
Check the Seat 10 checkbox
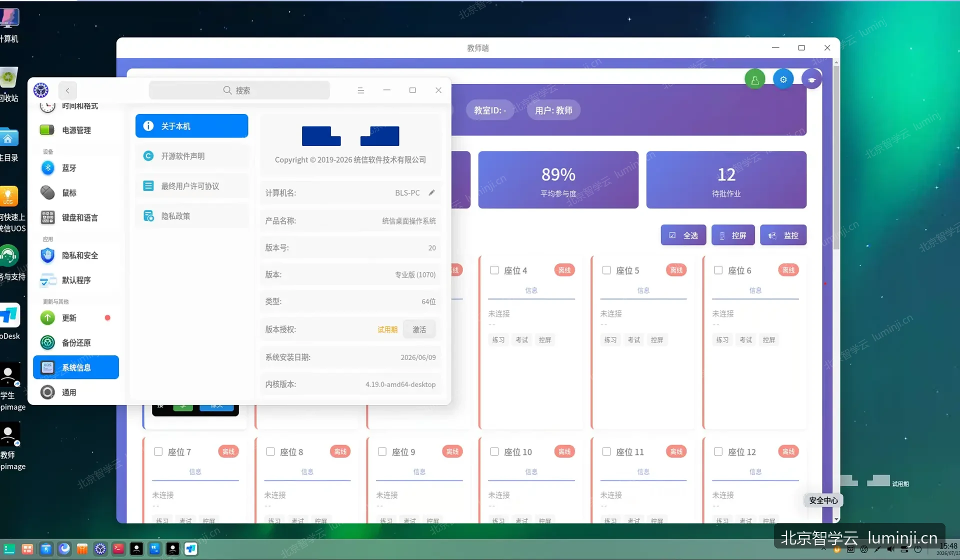tap(494, 451)
